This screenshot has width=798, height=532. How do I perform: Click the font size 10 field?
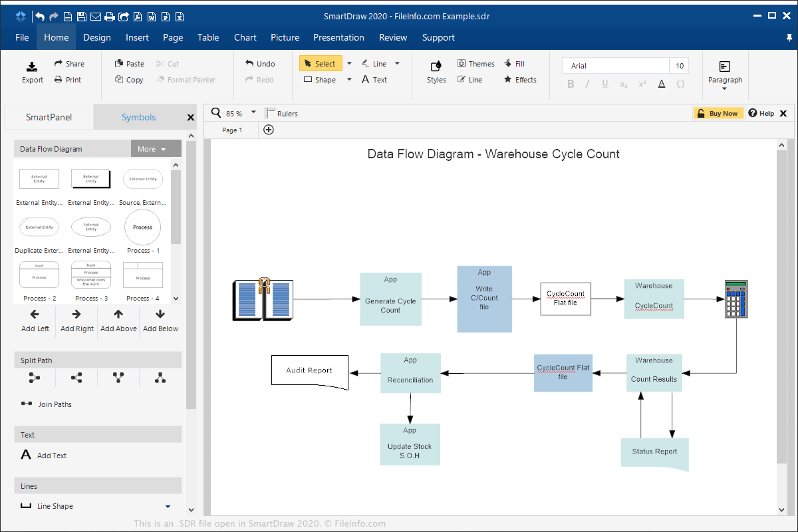click(x=680, y=66)
